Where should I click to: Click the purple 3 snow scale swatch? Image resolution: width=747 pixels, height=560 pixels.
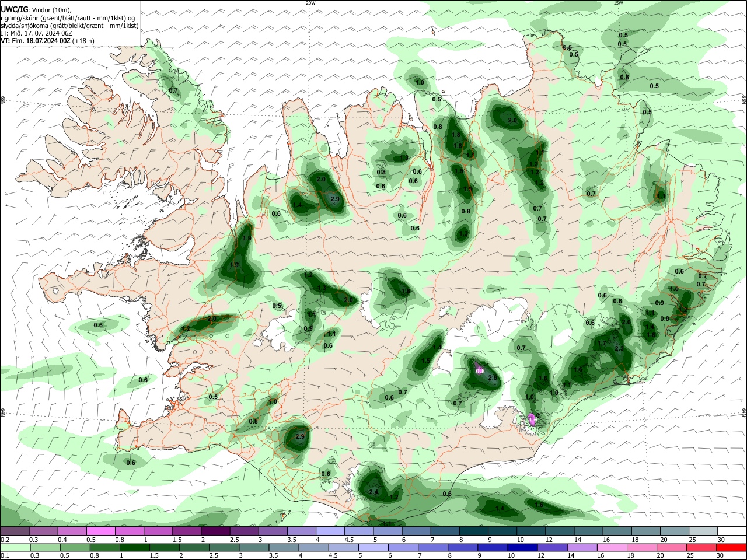(273, 531)
